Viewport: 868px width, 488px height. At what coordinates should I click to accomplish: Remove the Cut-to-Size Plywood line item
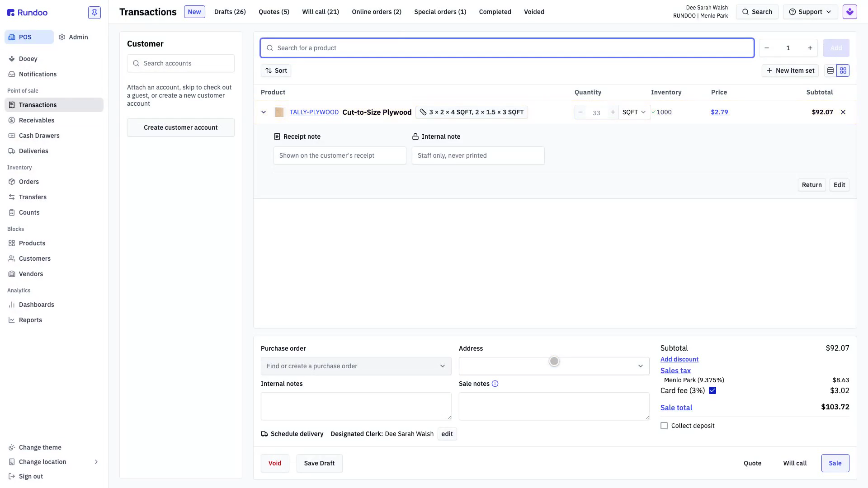click(x=843, y=112)
